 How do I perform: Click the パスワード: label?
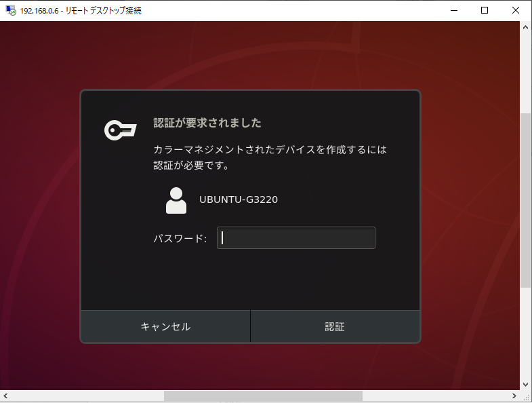point(180,239)
